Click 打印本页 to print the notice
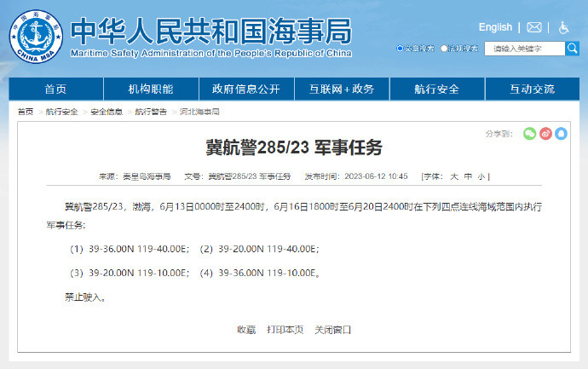 click(285, 330)
